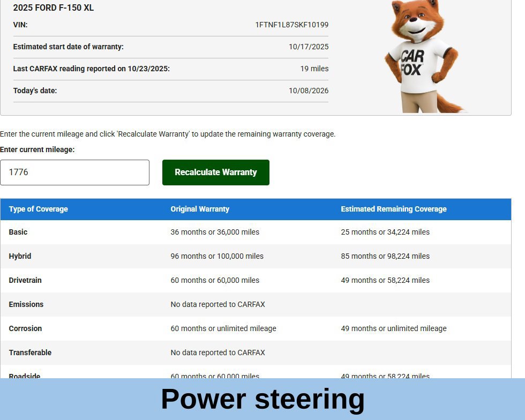Click the 2025 FORD F-150 XL heading
Viewport: 525px width, 420px height.
pos(53,7)
